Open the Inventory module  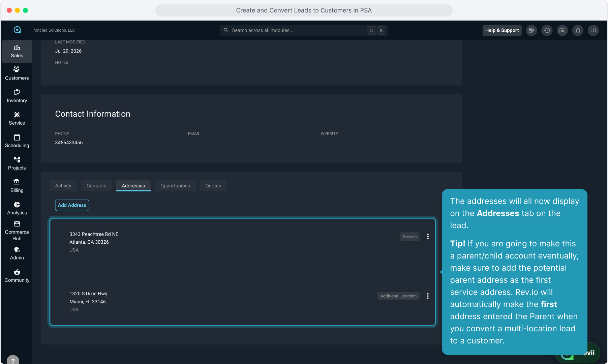[17, 96]
